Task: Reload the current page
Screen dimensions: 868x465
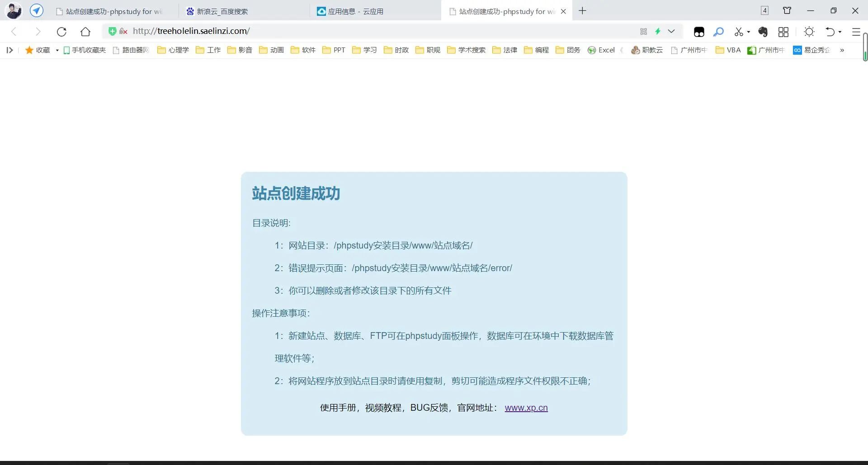Action: click(61, 31)
